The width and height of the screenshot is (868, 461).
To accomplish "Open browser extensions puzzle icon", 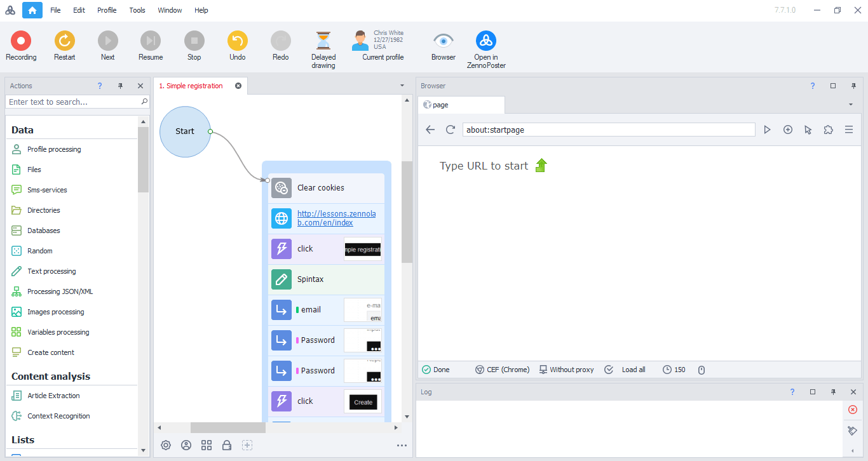I will 828,130.
